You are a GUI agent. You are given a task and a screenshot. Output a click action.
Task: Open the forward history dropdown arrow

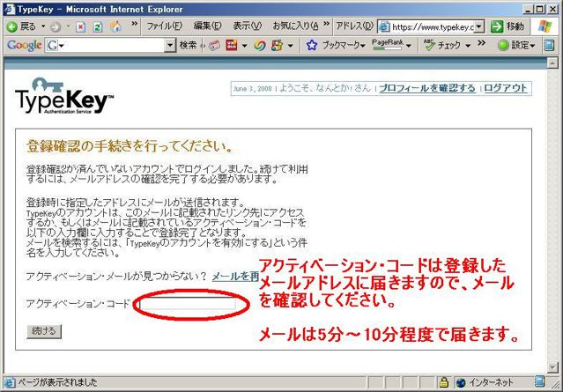click(x=68, y=26)
